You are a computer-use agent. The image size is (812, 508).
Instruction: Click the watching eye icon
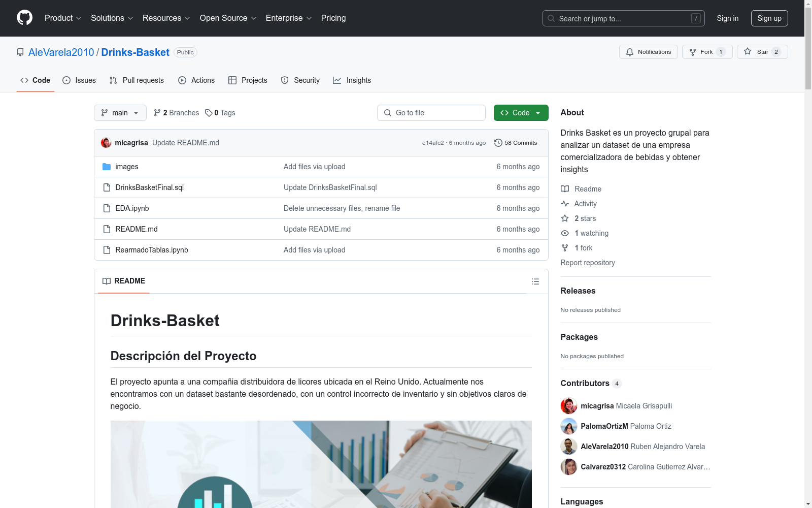(x=565, y=233)
